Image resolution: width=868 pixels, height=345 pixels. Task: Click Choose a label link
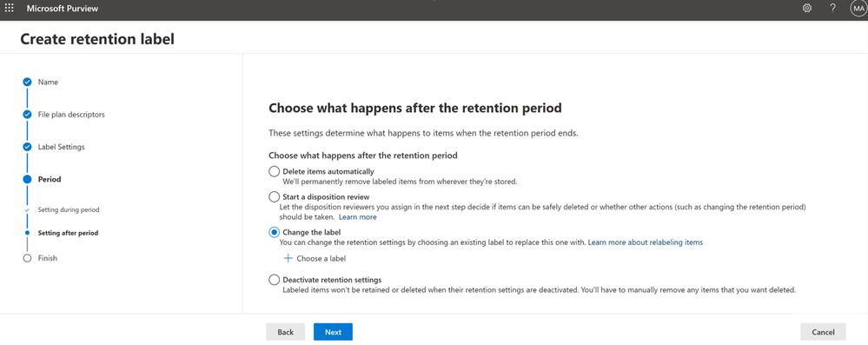pos(321,259)
